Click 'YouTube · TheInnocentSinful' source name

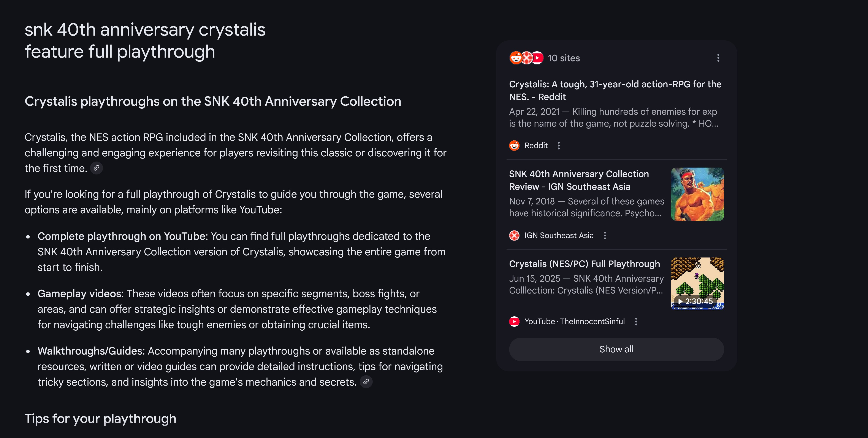575,322
